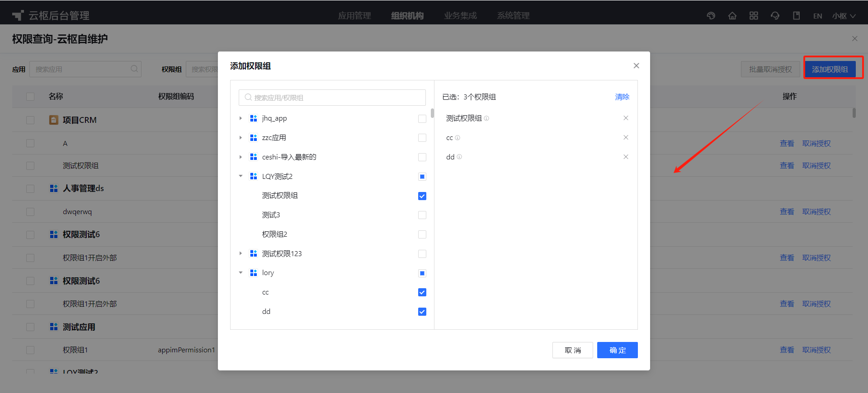Screen dimensions: 868x393
Task: Toggle the LQY测试2 partial checkbox
Action: click(x=422, y=177)
